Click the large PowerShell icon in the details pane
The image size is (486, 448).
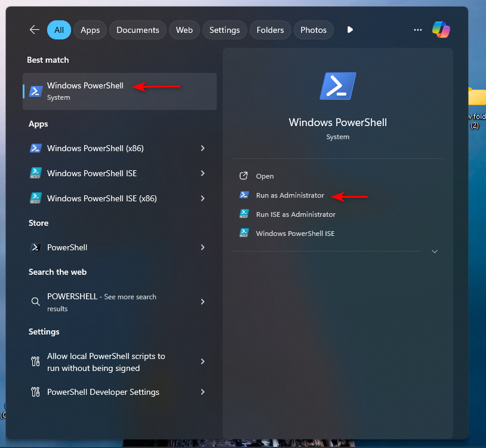tap(338, 86)
